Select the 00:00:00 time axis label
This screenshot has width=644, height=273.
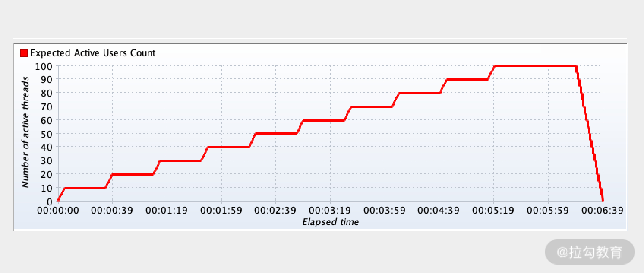(x=58, y=211)
